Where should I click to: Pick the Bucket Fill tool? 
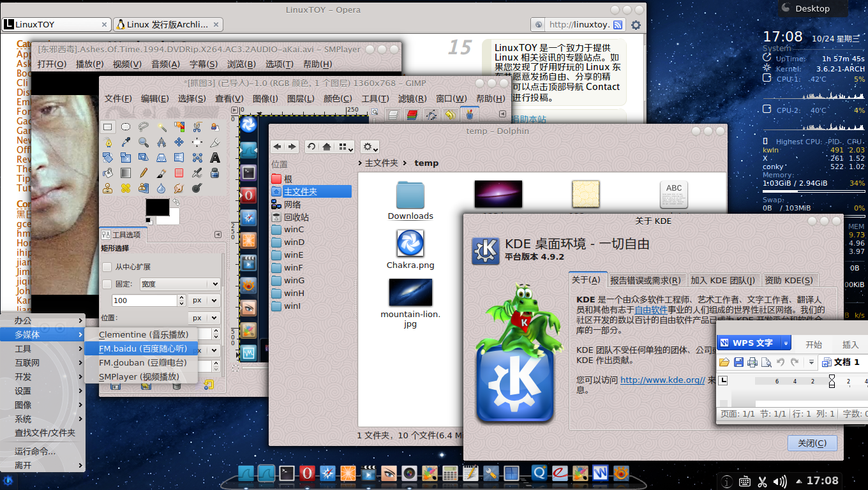coord(108,173)
